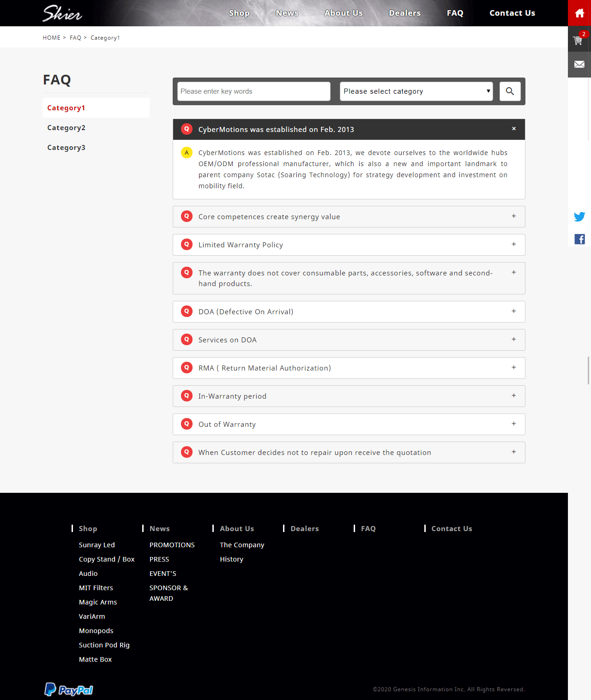Click the yellow A answer badge
This screenshot has width=591, height=700.
pyautogui.click(x=187, y=152)
